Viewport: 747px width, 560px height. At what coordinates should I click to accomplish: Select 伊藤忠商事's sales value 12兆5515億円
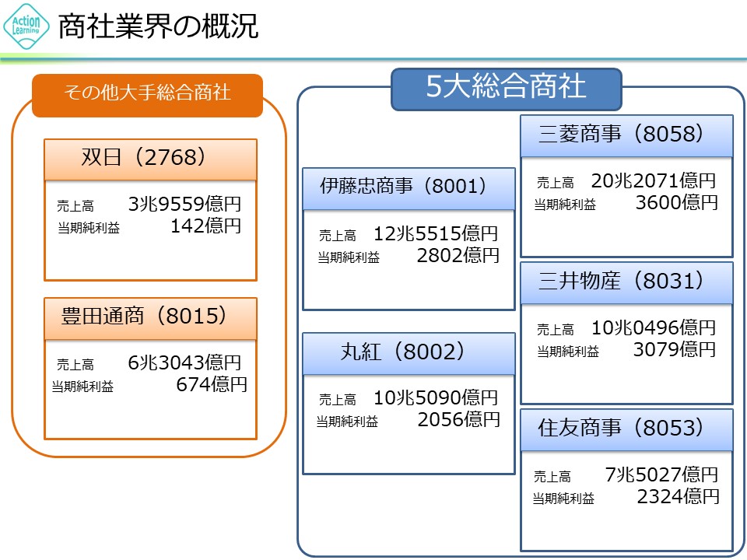click(435, 233)
